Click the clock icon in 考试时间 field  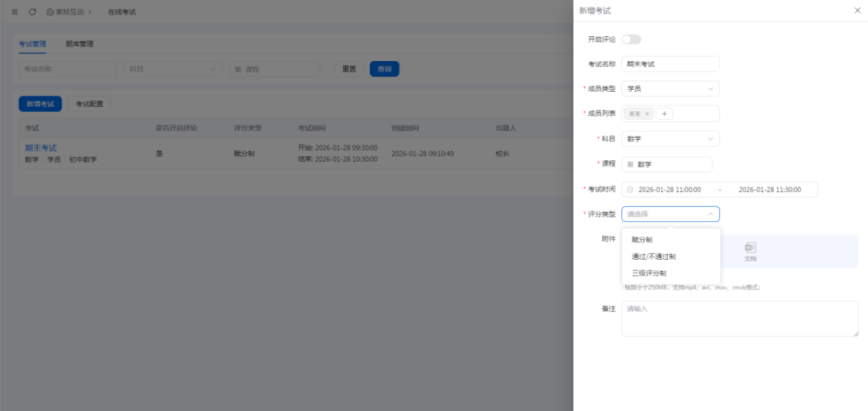pos(630,190)
